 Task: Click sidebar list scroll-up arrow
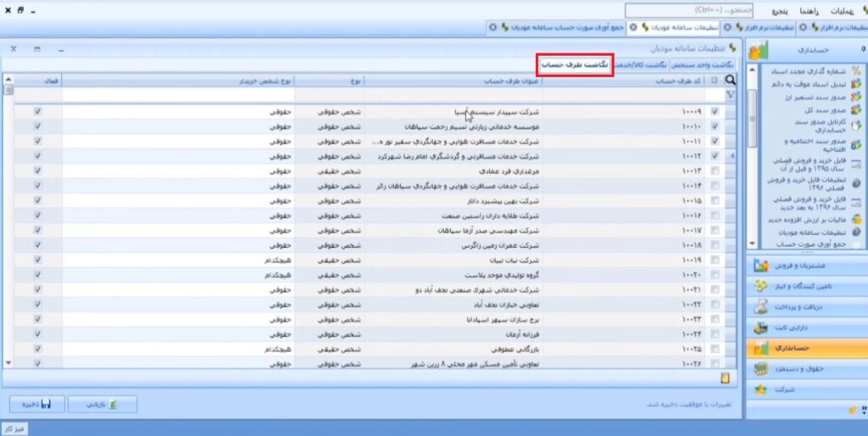pyautogui.click(x=752, y=70)
